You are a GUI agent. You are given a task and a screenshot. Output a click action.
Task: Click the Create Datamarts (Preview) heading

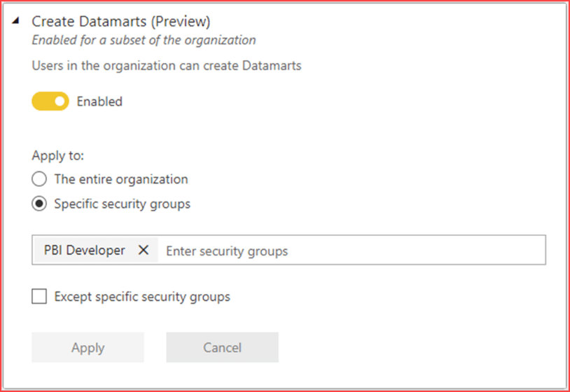(120, 22)
